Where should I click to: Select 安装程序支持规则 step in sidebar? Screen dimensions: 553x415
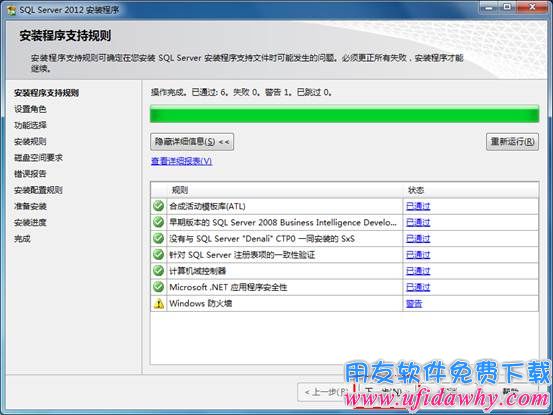[x=47, y=93]
